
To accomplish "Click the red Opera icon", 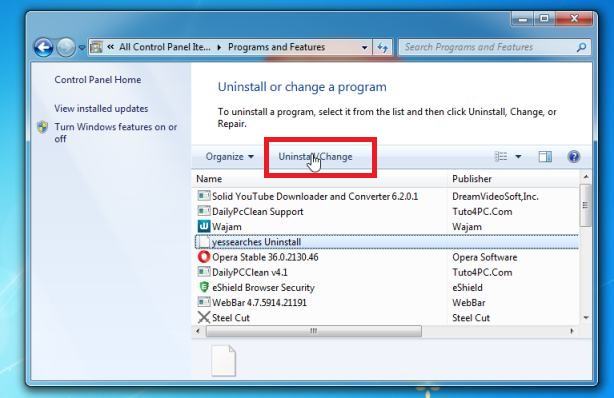I will coord(204,257).
